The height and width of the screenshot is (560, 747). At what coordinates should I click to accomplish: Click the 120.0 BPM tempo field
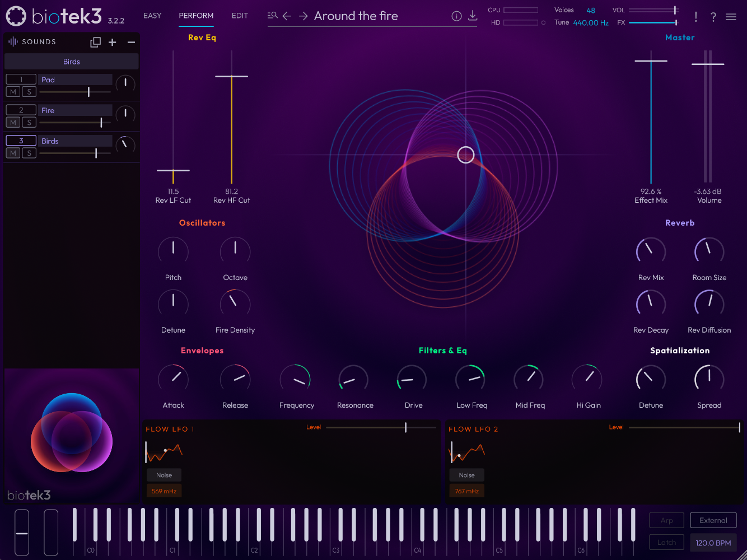click(713, 543)
